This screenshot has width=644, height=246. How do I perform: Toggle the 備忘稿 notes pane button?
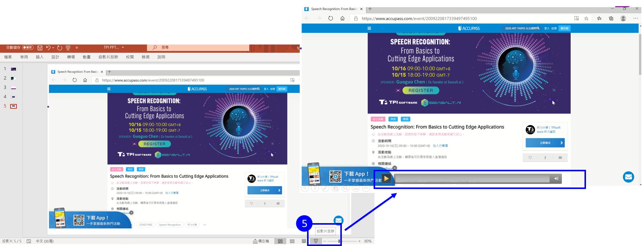[x=261, y=241]
